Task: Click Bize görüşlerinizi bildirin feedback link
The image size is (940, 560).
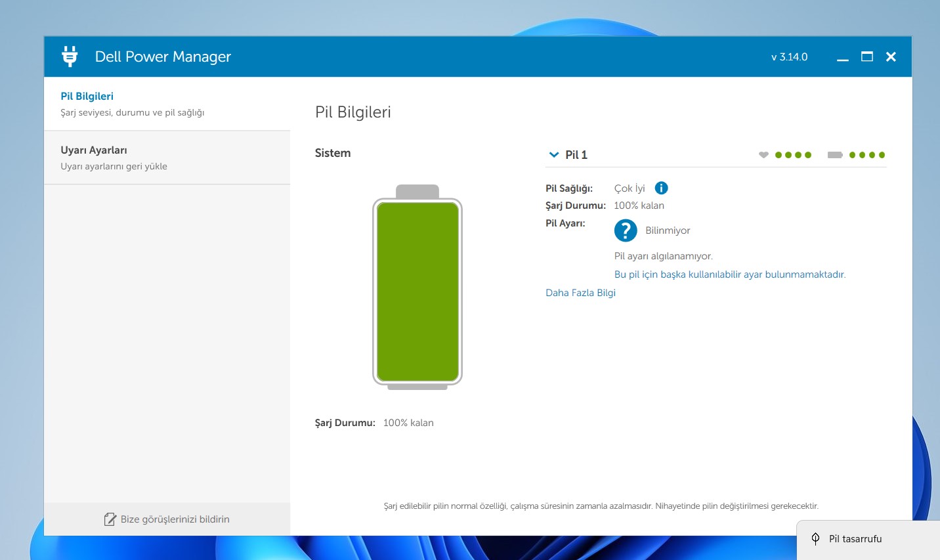Action: (x=175, y=519)
